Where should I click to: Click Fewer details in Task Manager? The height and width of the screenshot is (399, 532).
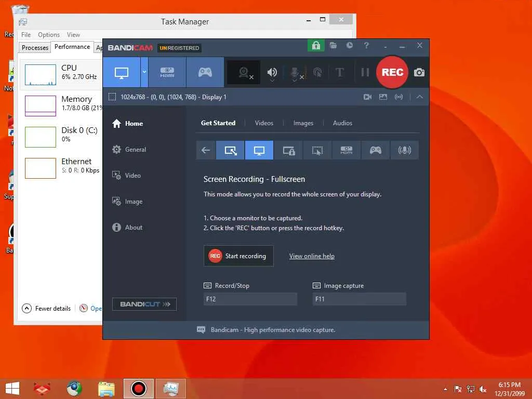tap(46, 309)
